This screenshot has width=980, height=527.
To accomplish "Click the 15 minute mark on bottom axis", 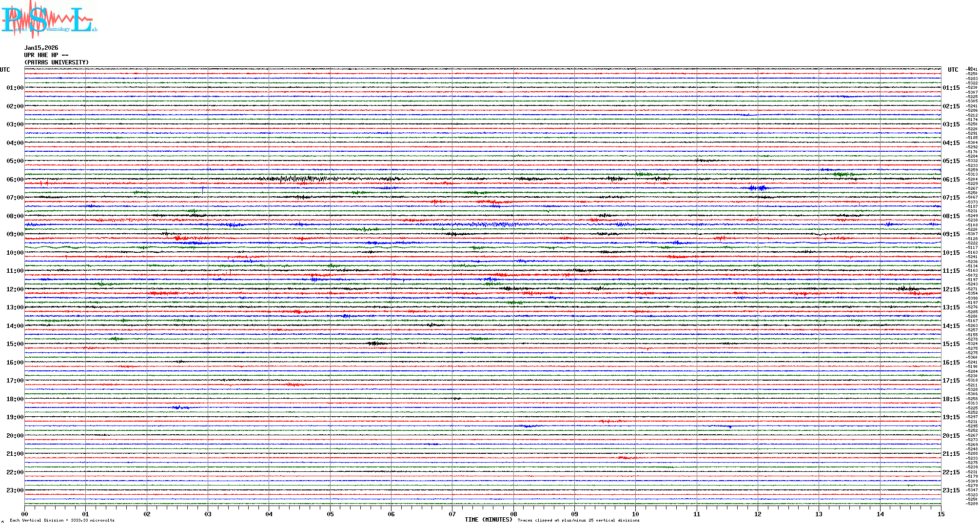I will point(941,514).
